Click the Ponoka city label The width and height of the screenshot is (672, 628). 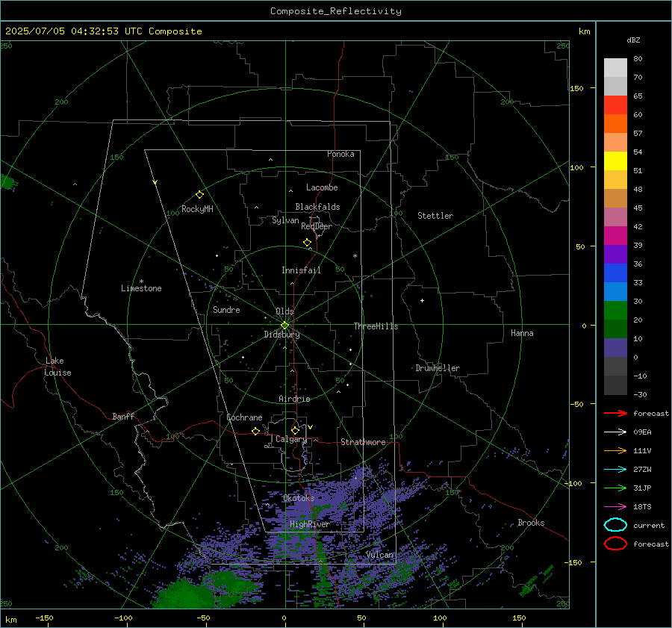pos(340,154)
